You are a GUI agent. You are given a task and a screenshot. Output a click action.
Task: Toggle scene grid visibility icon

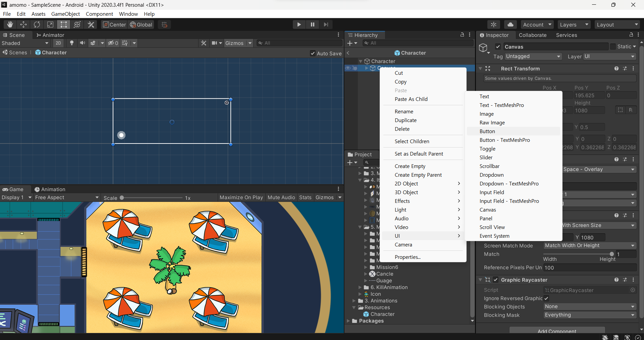pos(125,43)
